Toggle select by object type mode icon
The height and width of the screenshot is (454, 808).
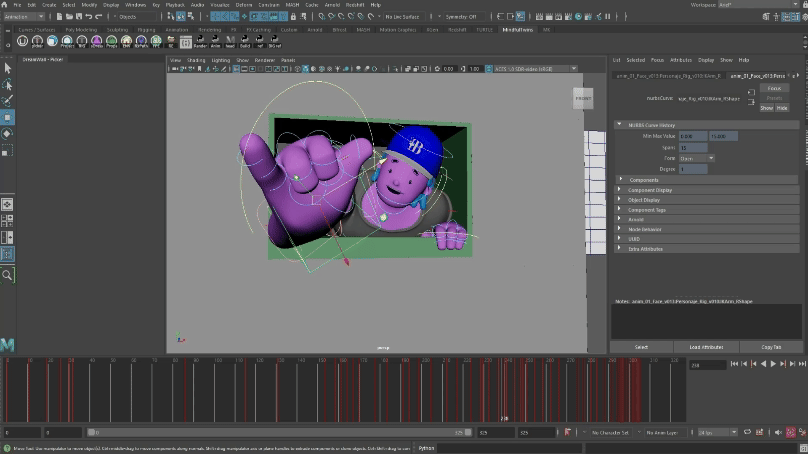click(x=181, y=16)
